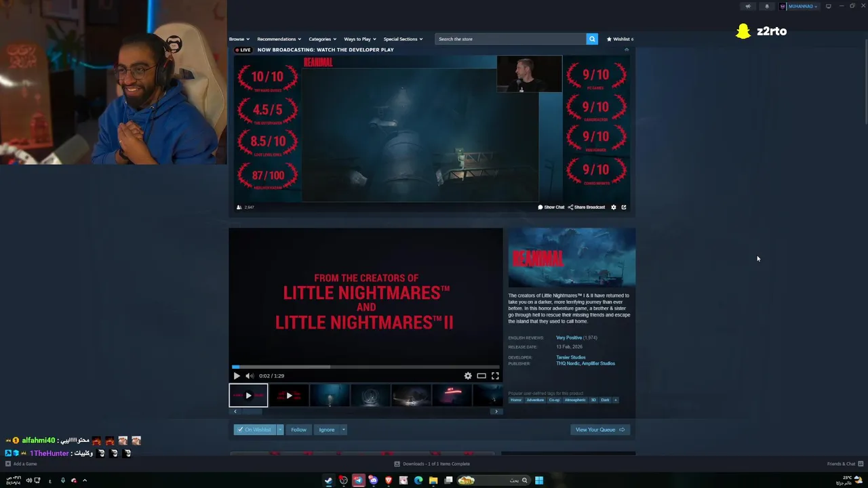Seek the trailer progress bar
Viewport: 868px width, 488px height.
pos(366,367)
